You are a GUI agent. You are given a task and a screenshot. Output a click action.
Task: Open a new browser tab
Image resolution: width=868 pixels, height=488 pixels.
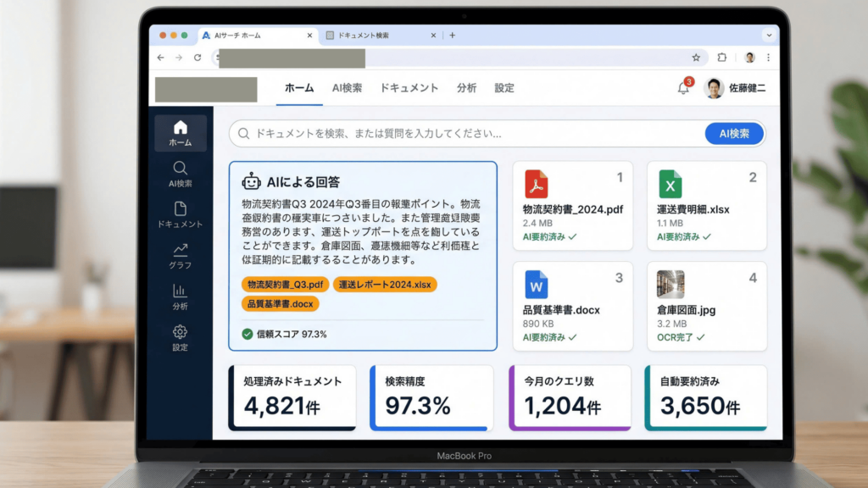click(x=453, y=36)
